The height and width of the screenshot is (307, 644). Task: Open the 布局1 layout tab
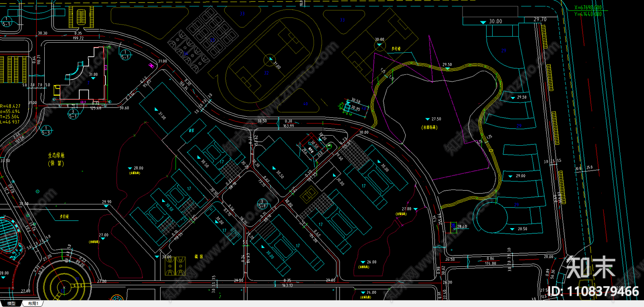tap(33, 303)
